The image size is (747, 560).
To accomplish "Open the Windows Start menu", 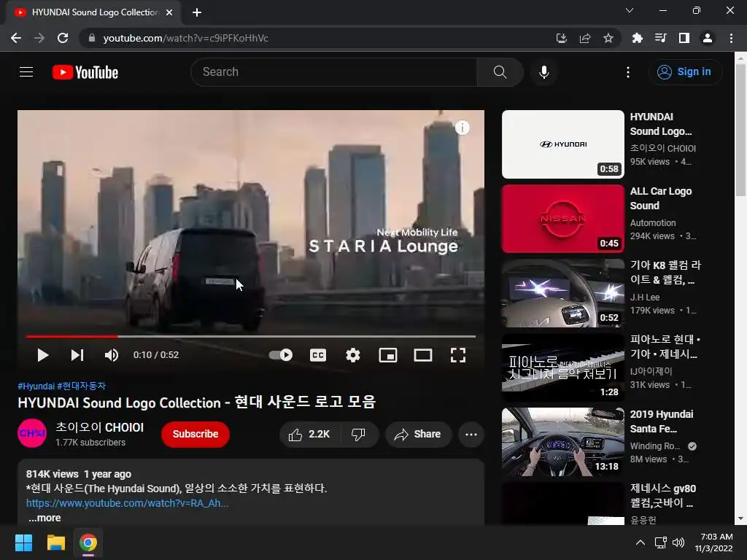I will 23,542.
